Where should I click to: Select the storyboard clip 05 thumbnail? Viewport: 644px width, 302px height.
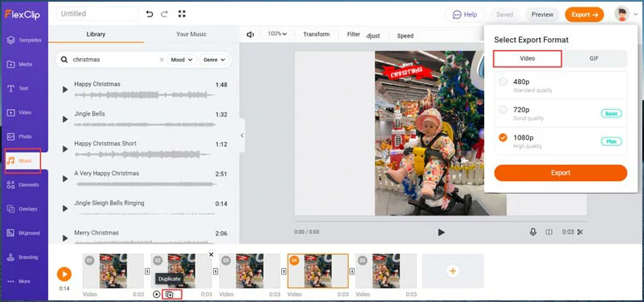[386, 270]
